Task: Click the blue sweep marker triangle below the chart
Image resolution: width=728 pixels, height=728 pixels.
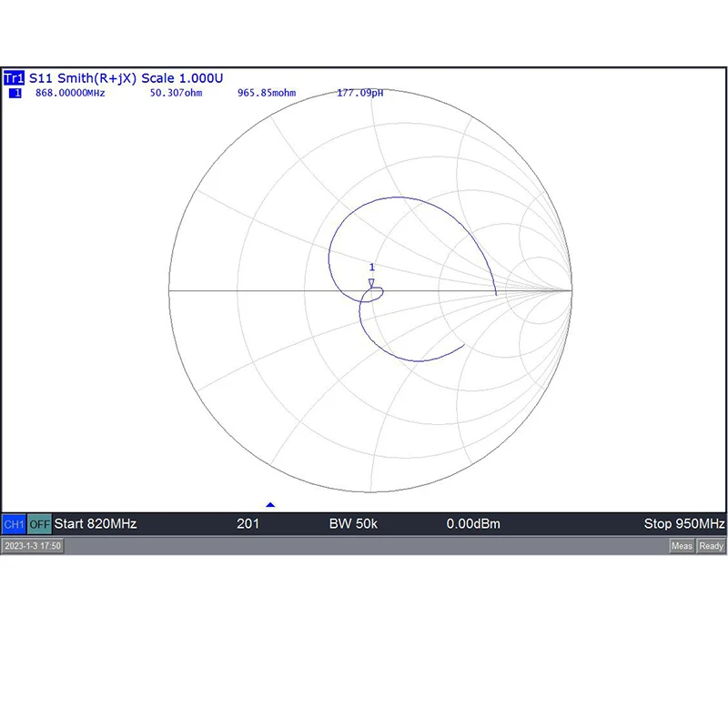Action: click(x=270, y=502)
